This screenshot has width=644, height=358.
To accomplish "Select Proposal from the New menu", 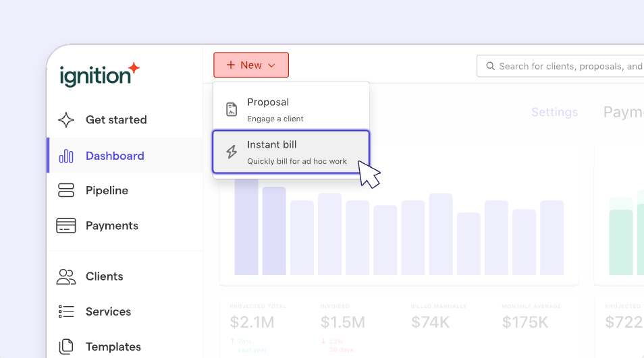I will (291, 109).
